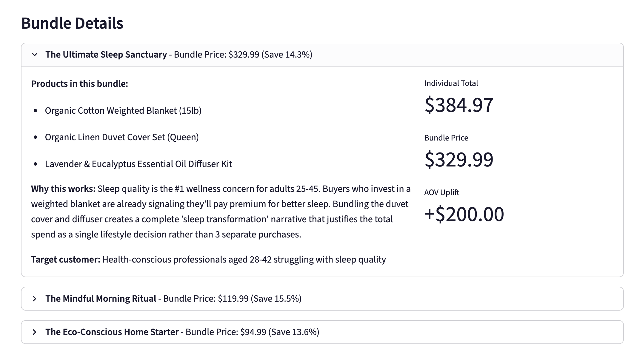The height and width of the screenshot is (364, 640).
Task: Expand The Mindful Morning Ritual chevron
Action: [x=35, y=299]
